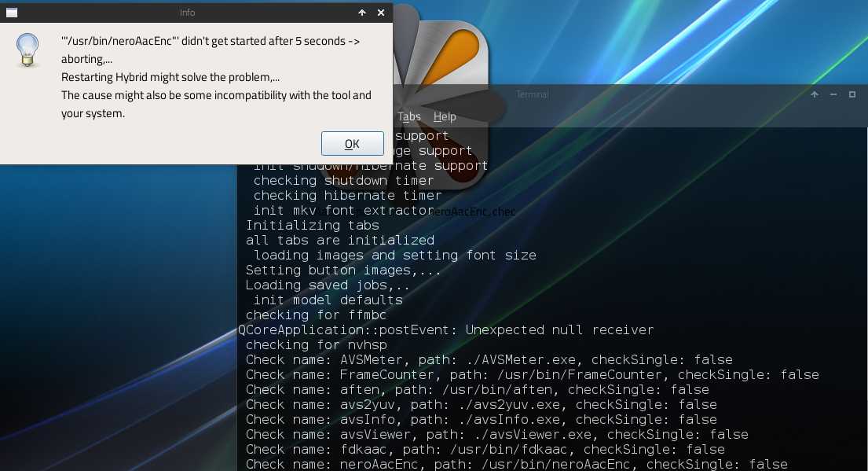Click the Terminal window title bar
This screenshot has width=868, height=471.
tap(628, 94)
